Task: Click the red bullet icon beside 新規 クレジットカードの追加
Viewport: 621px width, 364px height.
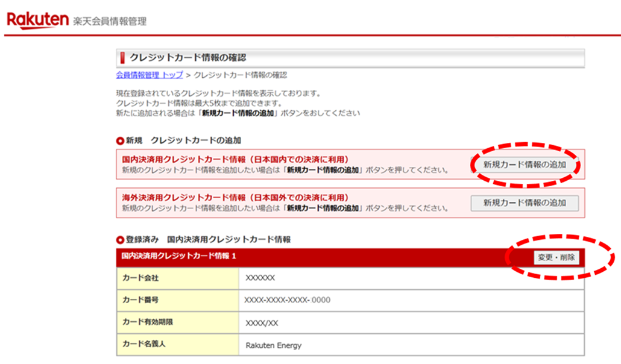Action: 120,140
